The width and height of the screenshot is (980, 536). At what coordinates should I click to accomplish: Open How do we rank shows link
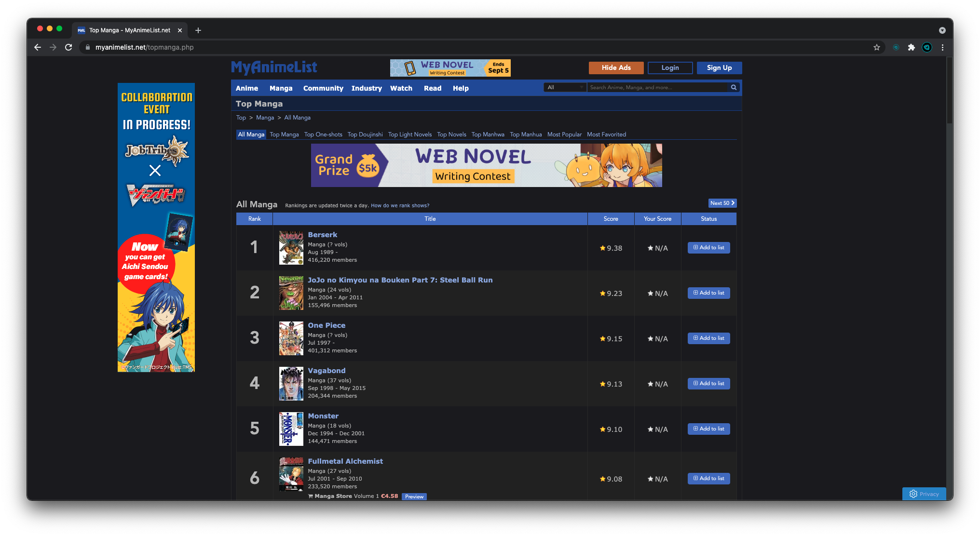tap(400, 205)
